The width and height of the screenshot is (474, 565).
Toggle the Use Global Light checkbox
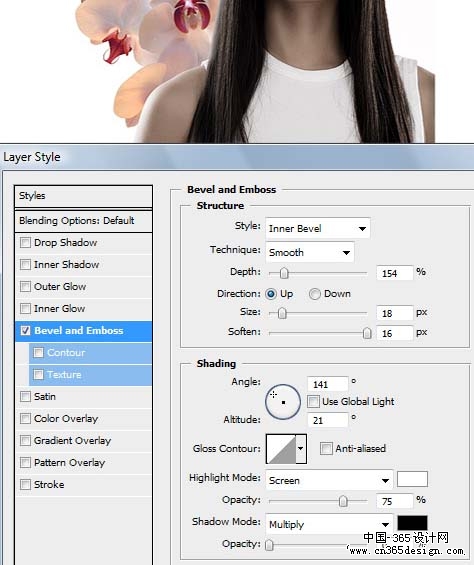tap(314, 401)
